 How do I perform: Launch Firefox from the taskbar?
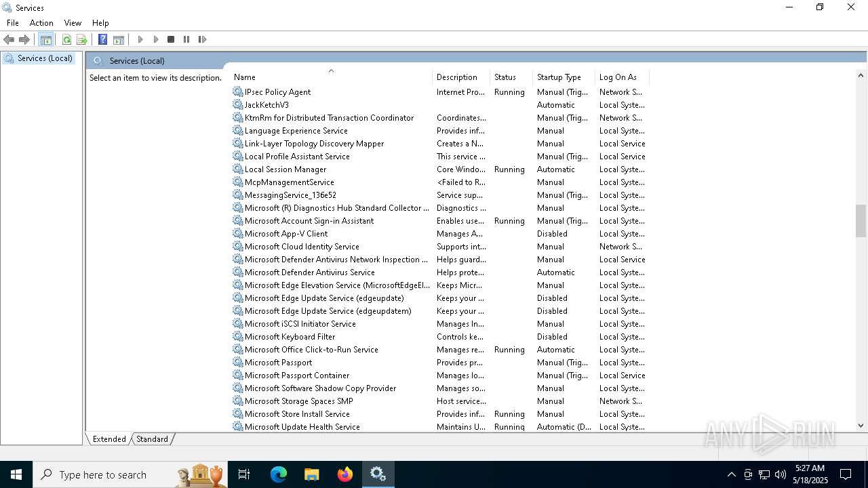coord(344,474)
